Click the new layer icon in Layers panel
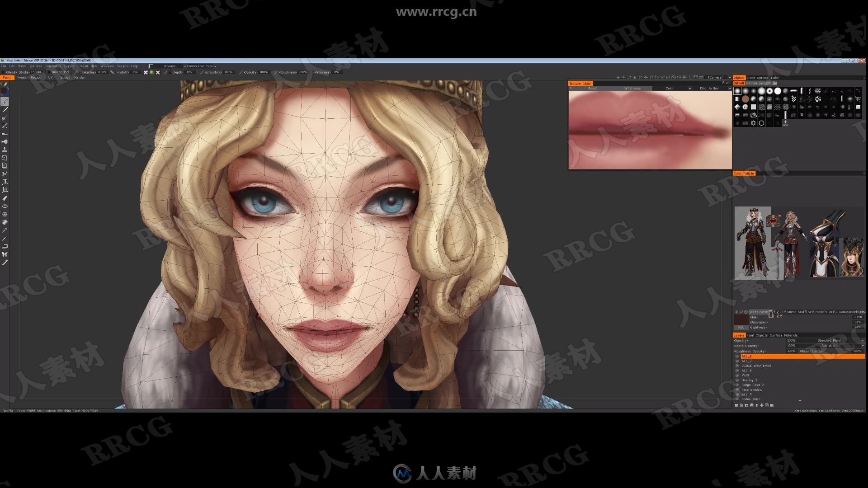Image resolution: width=868 pixels, height=488 pixels. tap(737, 405)
